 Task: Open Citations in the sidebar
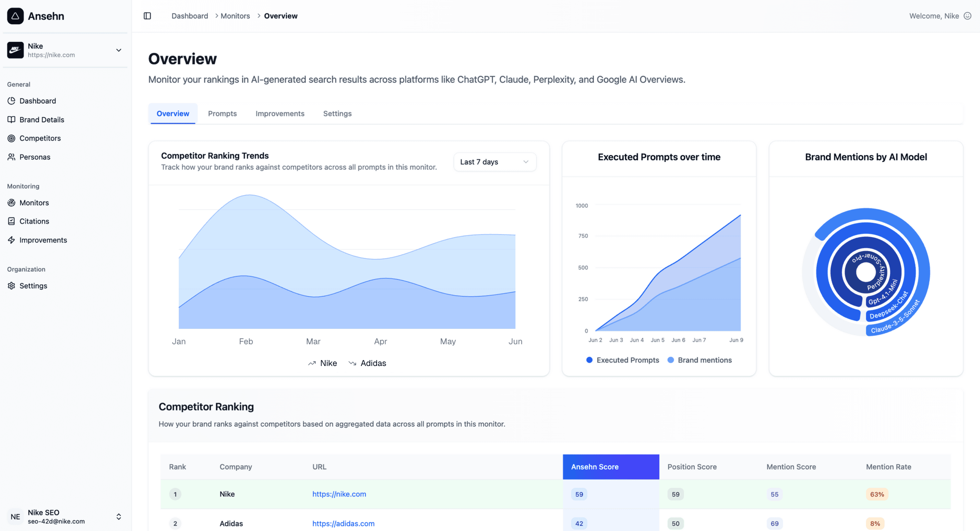pyautogui.click(x=34, y=221)
